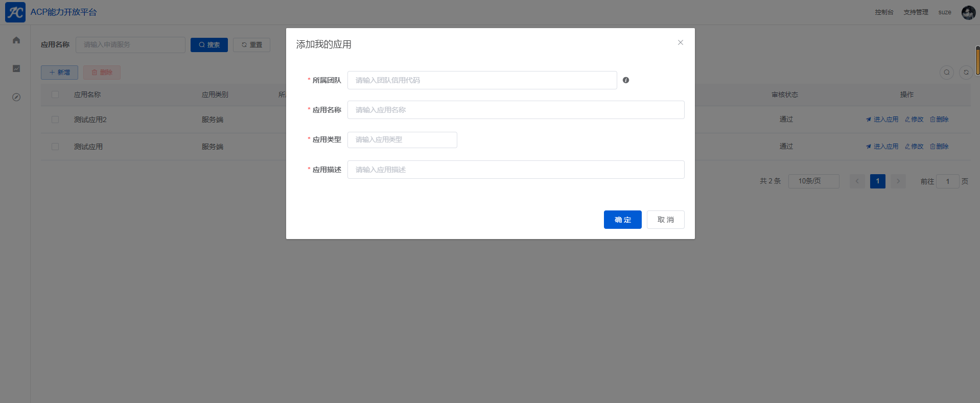
Task: Go to next page arrow
Action: click(x=898, y=181)
